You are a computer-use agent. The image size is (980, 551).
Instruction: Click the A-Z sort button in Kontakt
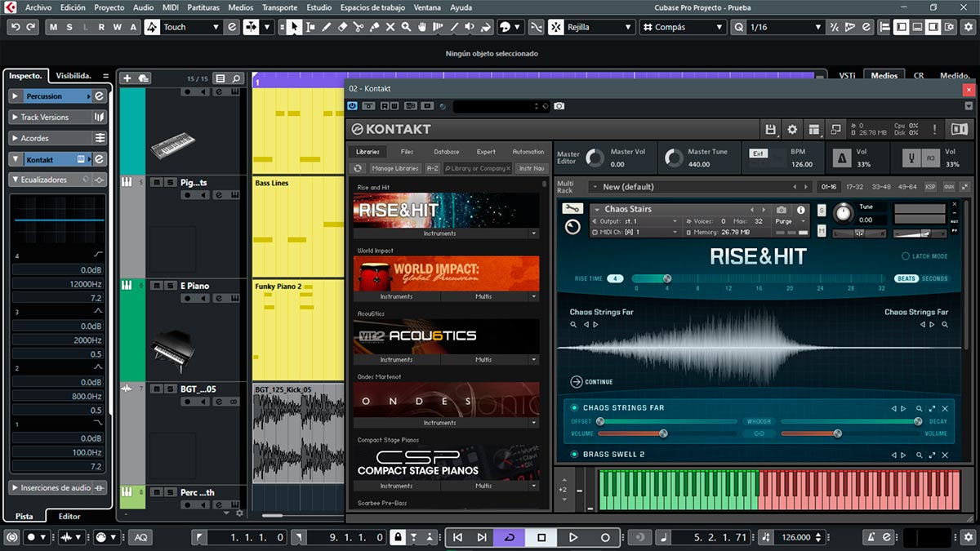coord(433,168)
